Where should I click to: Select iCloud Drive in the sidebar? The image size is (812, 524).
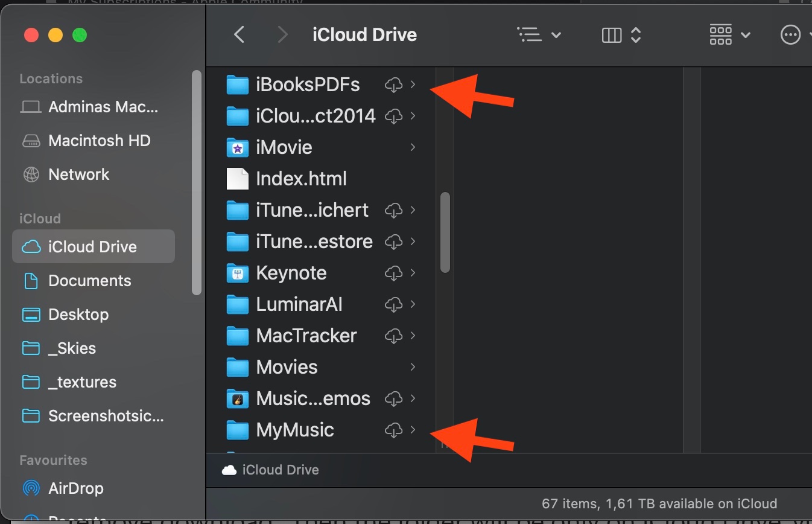pos(94,246)
